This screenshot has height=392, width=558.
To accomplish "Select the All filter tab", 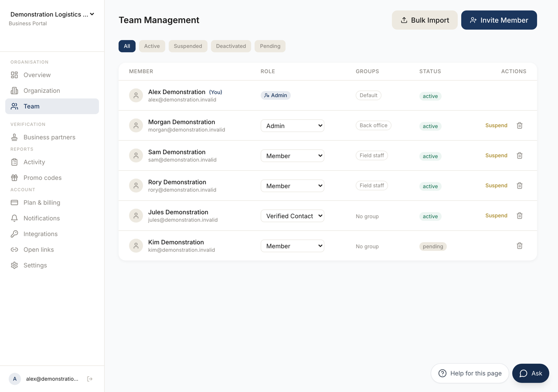I will coord(127,46).
